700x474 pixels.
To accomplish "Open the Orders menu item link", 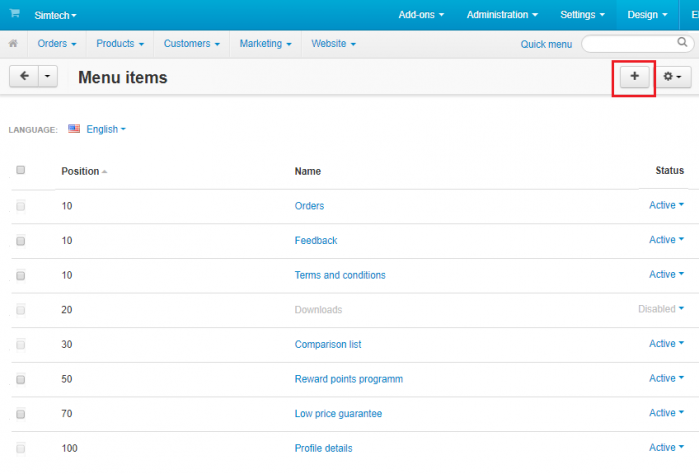I will (309, 206).
